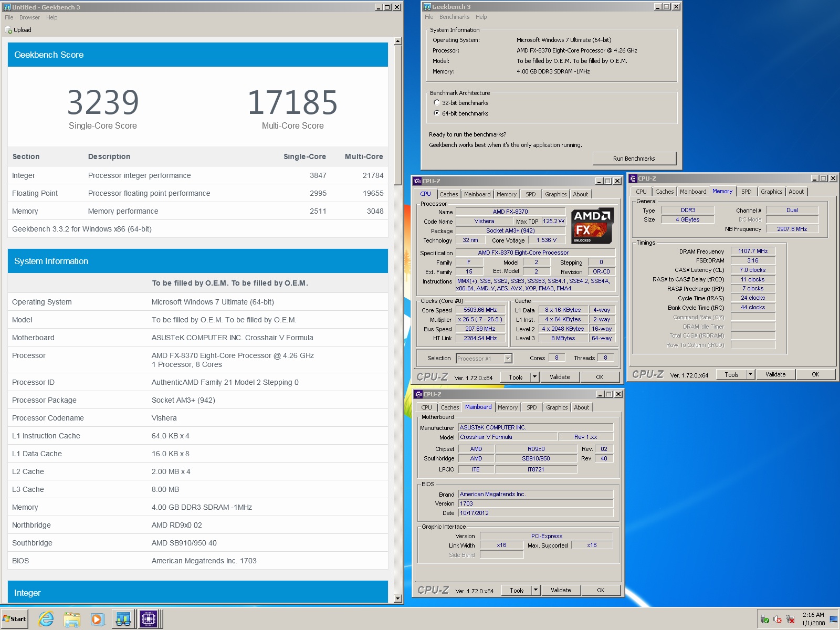
Task: Switch to Caches tab in CPU-Z CPU window
Action: tap(449, 194)
